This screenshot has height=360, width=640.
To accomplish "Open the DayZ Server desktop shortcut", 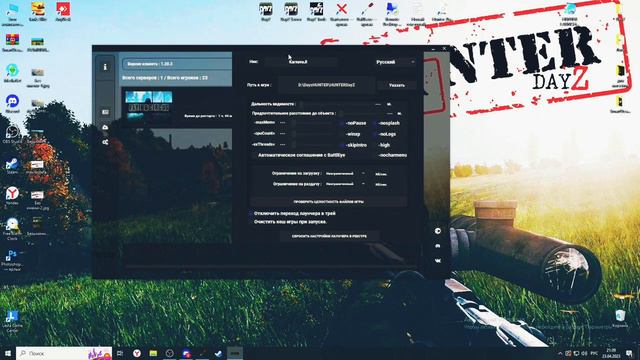I will [x=291, y=12].
